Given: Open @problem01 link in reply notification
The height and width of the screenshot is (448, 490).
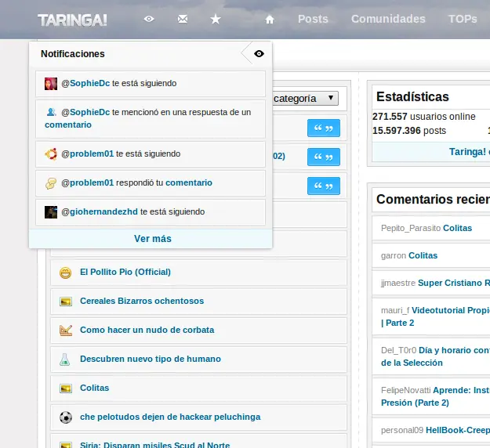Looking at the screenshot, I should 88,183.
